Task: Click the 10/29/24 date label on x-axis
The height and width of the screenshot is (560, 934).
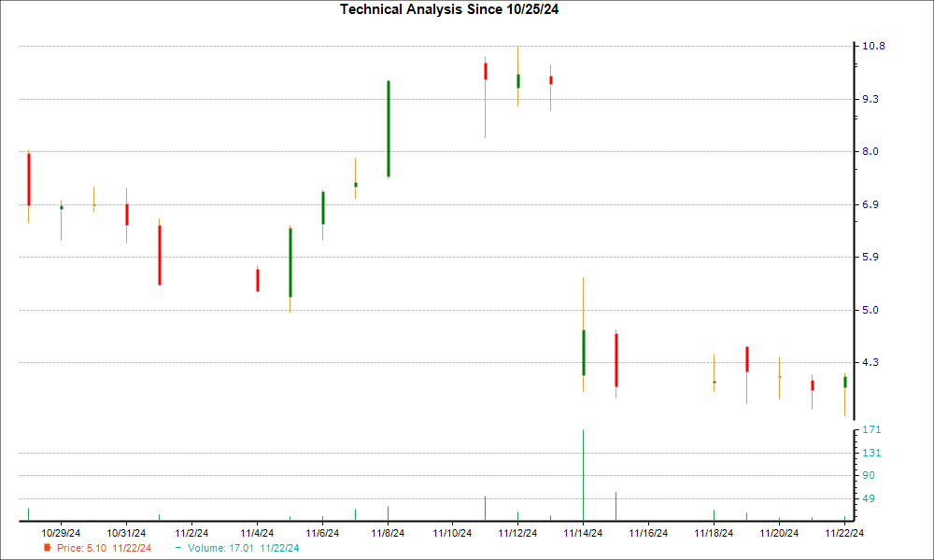Action: 61,533
